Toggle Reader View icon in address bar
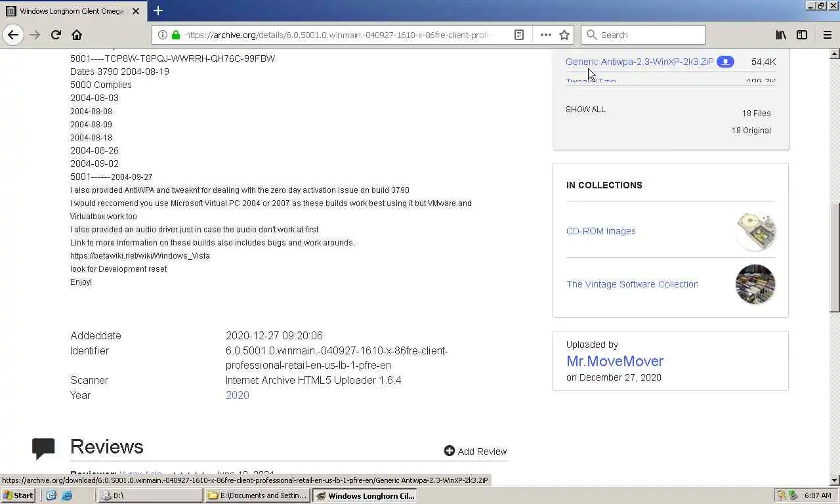 (x=519, y=35)
